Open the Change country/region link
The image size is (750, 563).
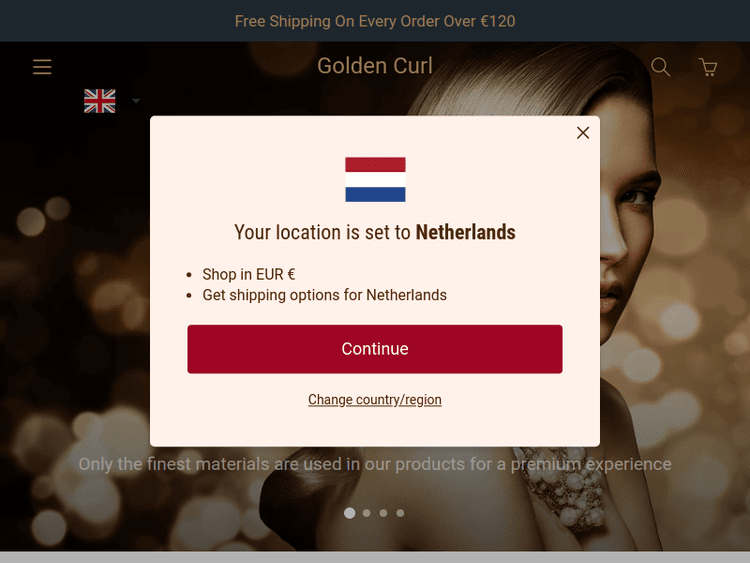pos(375,399)
